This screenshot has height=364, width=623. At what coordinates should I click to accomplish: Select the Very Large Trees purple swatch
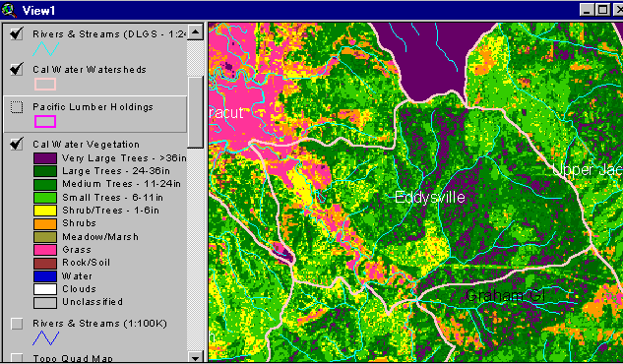point(45,158)
